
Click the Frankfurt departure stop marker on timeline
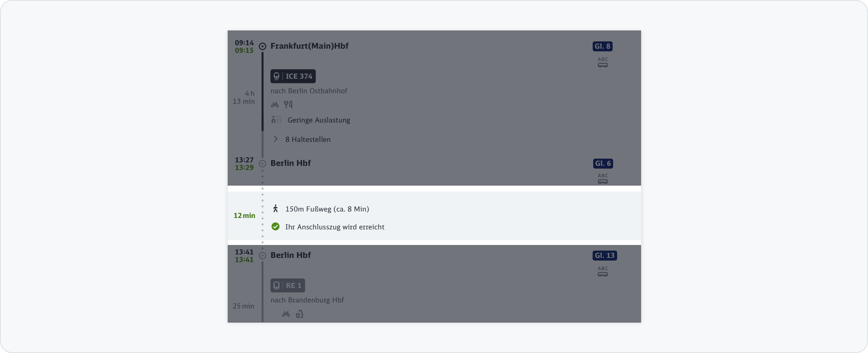(262, 46)
